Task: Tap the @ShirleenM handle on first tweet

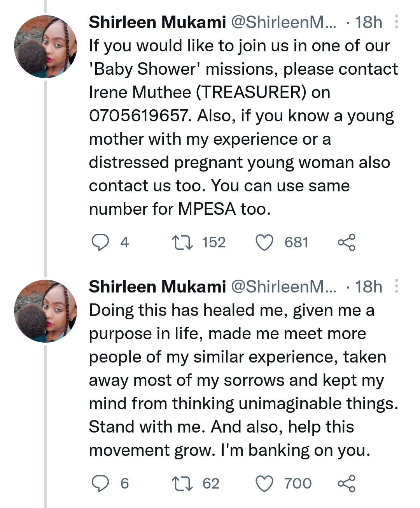Action: coord(283,23)
